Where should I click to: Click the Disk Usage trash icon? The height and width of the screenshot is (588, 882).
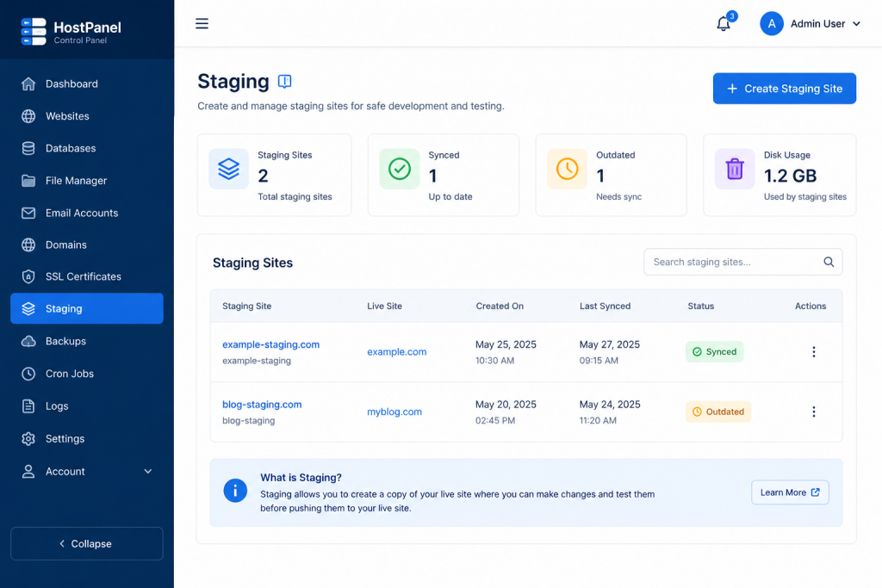coord(735,169)
